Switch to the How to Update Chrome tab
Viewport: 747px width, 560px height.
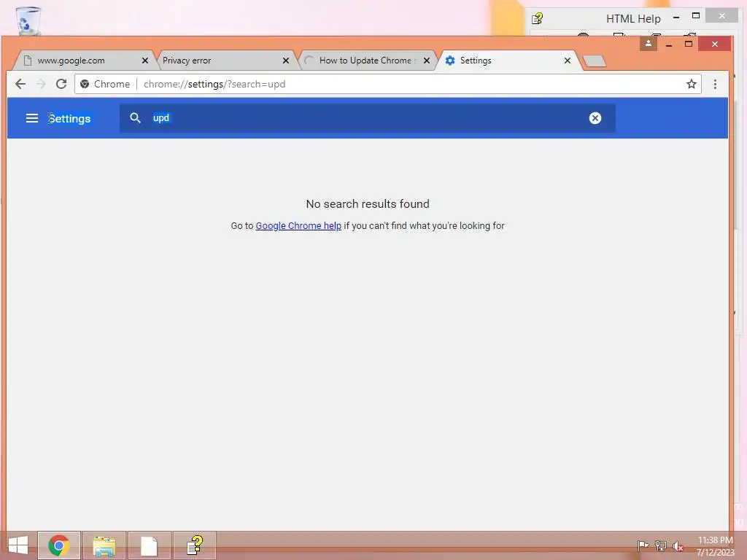[367, 61]
